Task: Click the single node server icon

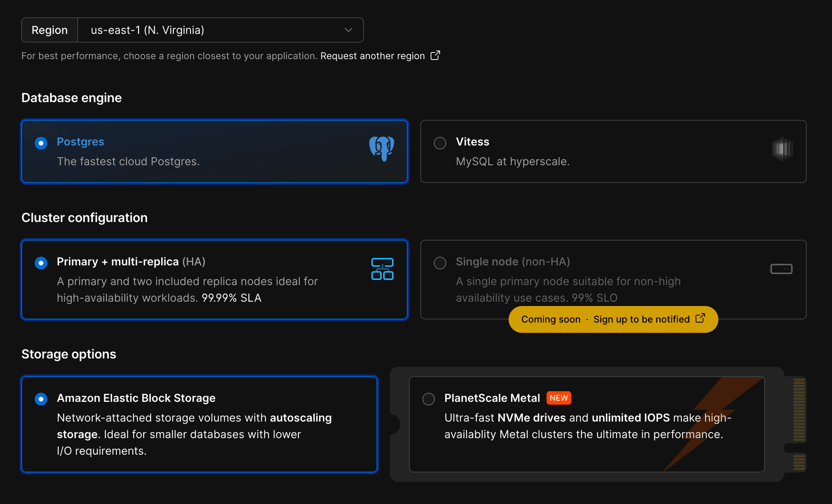Action: coord(782,269)
